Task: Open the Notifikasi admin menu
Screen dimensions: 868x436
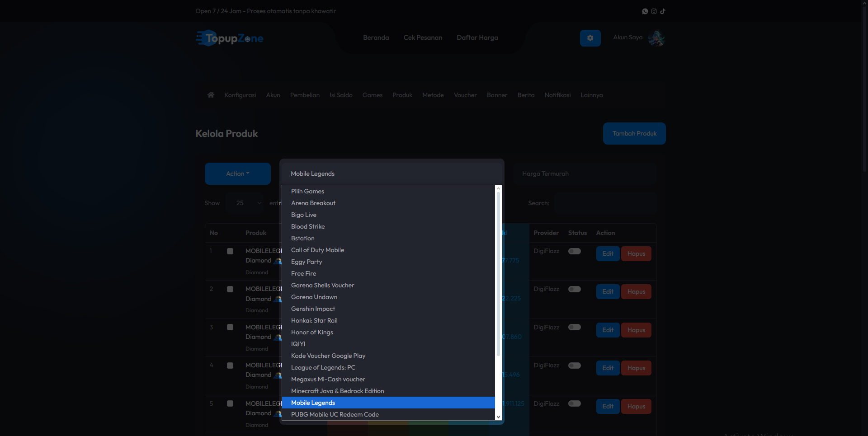Action: (557, 95)
